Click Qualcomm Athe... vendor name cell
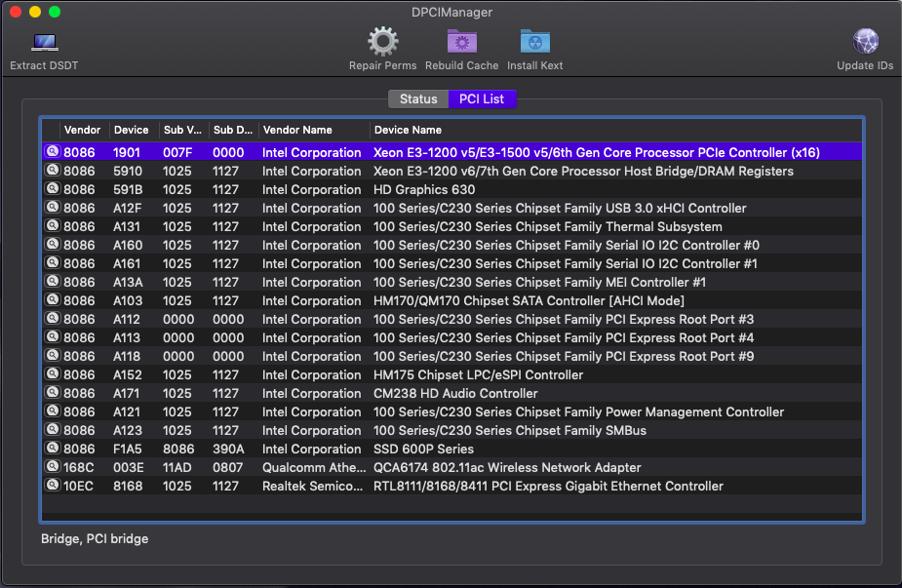902x588 pixels. (x=314, y=468)
